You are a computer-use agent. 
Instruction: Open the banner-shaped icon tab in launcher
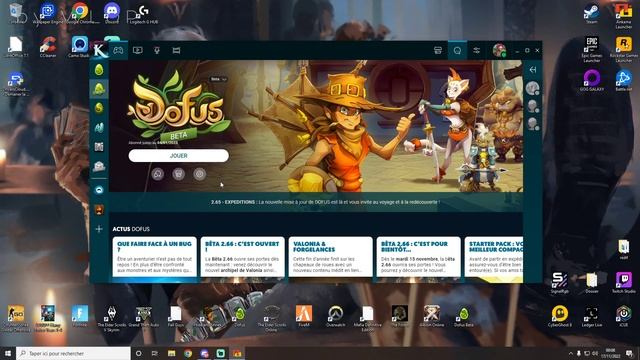[176, 50]
